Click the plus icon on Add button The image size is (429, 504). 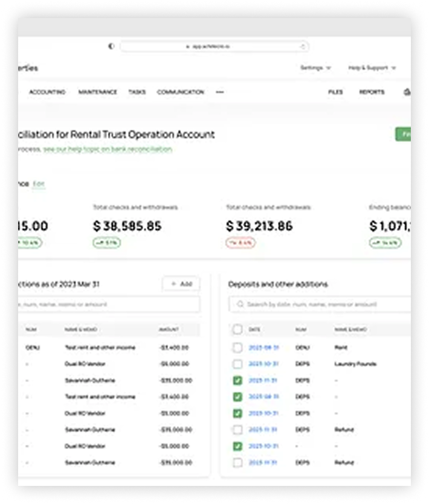(174, 284)
